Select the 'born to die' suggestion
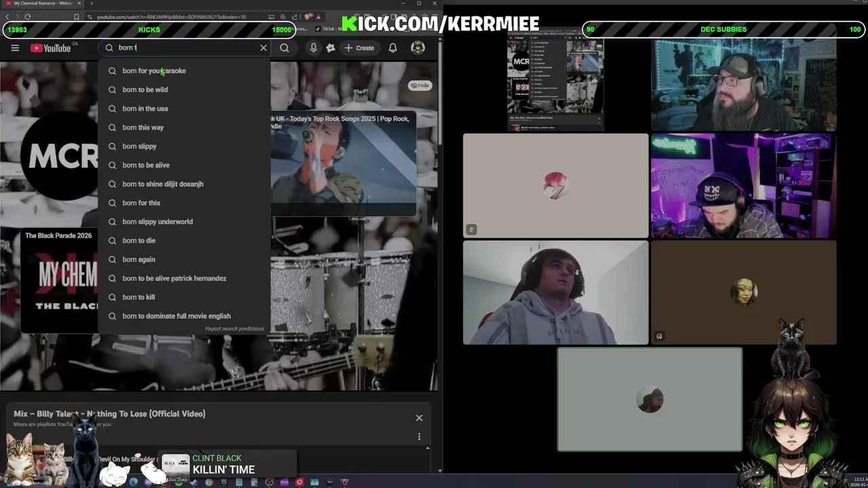The image size is (868, 488). 184,241
